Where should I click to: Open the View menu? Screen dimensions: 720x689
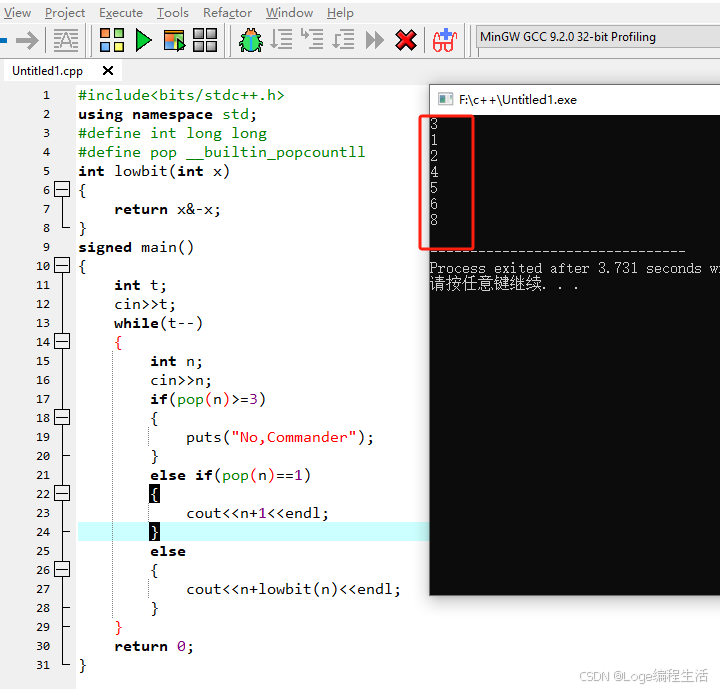[17, 13]
